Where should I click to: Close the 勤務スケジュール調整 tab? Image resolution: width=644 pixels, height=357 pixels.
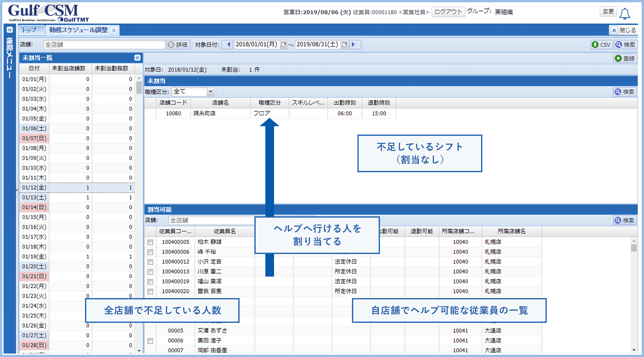[x=114, y=30]
